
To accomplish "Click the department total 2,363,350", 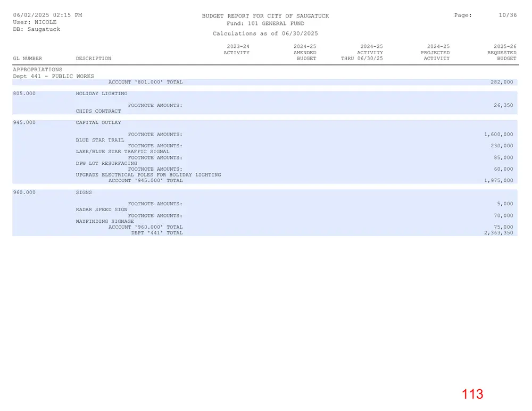I will (x=499, y=233).
